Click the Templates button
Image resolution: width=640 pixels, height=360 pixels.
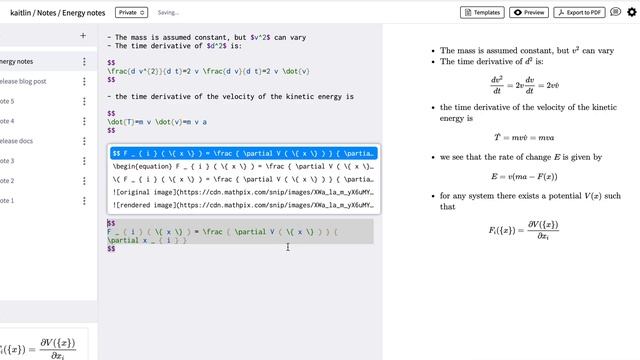pos(482,13)
